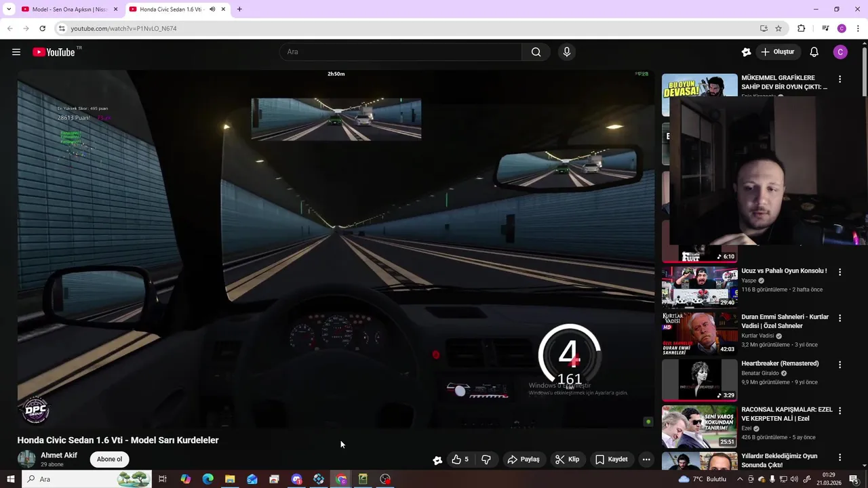Image resolution: width=868 pixels, height=488 pixels.
Task: Open the Windows notification center
Action: click(854, 479)
